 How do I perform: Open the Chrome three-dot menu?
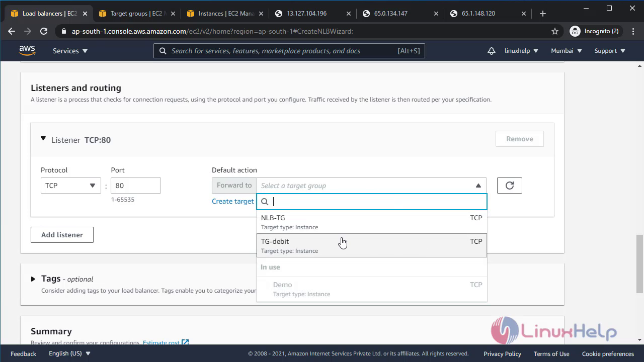click(x=632, y=31)
